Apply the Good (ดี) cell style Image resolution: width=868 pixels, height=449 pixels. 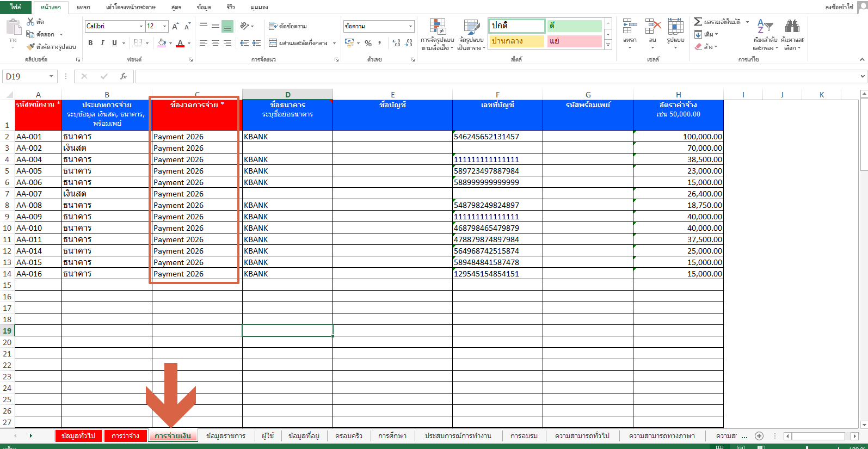[x=575, y=26]
